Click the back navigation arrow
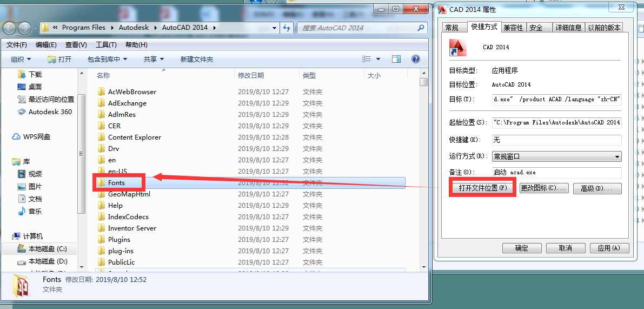The image size is (644, 309). pyautogui.click(x=10, y=28)
